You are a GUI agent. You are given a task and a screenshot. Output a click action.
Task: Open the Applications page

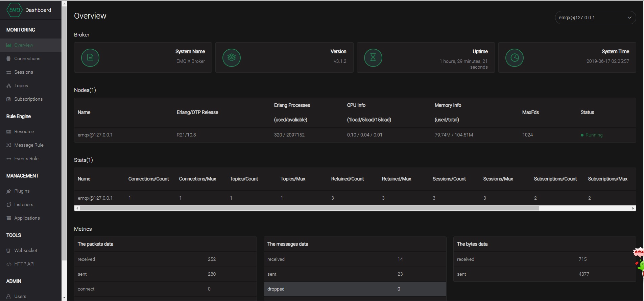click(31, 218)
